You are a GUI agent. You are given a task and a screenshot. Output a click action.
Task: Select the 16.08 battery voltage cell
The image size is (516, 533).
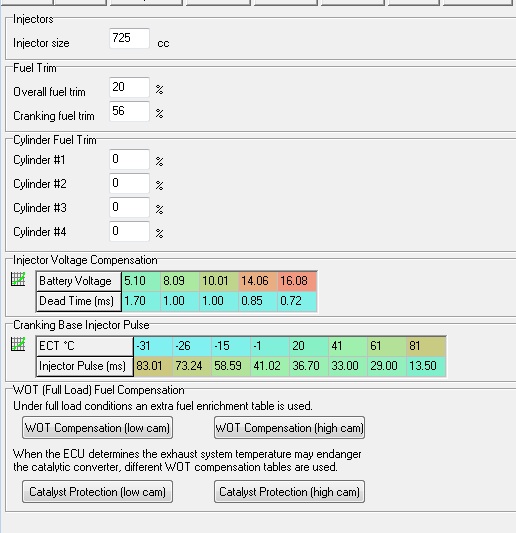(x=297, y=281)
